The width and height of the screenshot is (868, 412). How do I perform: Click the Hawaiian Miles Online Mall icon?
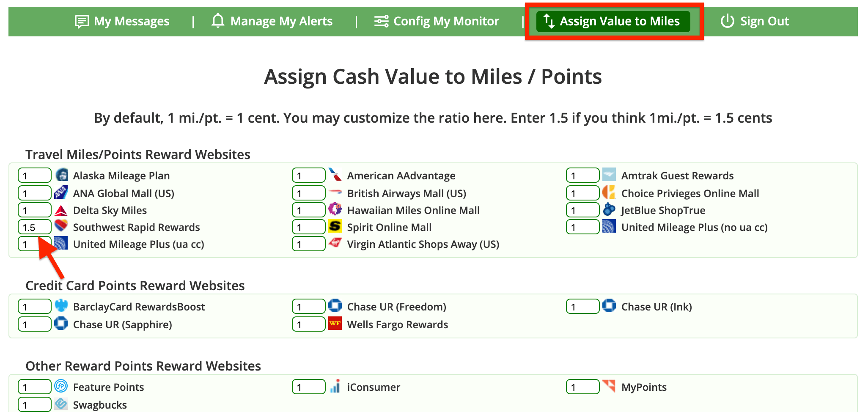click(335, 210)
